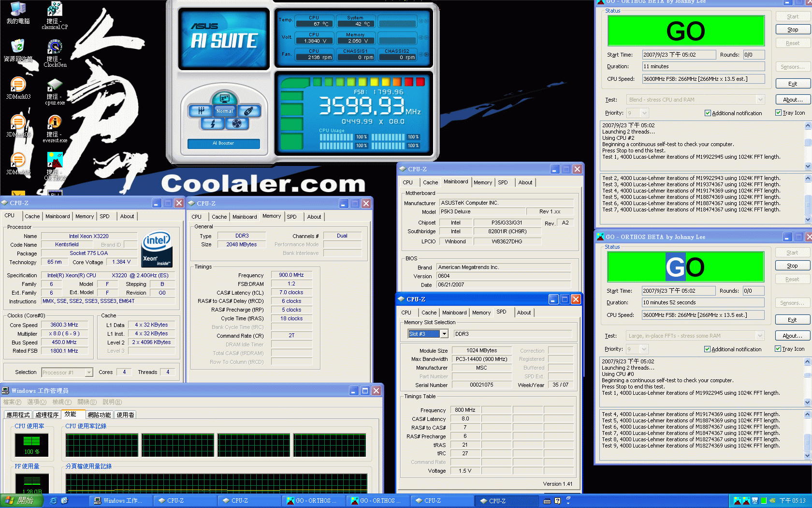Toggle Tray Icon checkbox in lower ORTHOS window

click(x=790, y=349)
